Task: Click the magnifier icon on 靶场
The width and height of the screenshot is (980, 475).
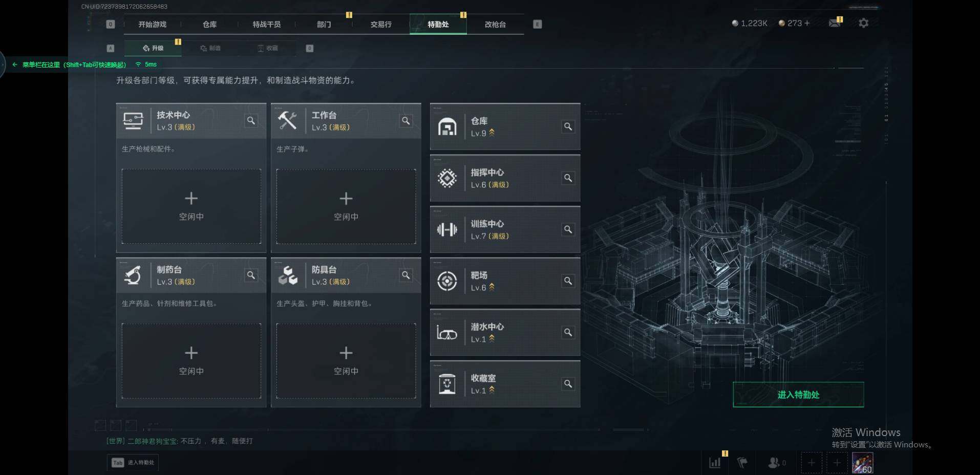Action: pyautogui.click(x=568, y=281)
